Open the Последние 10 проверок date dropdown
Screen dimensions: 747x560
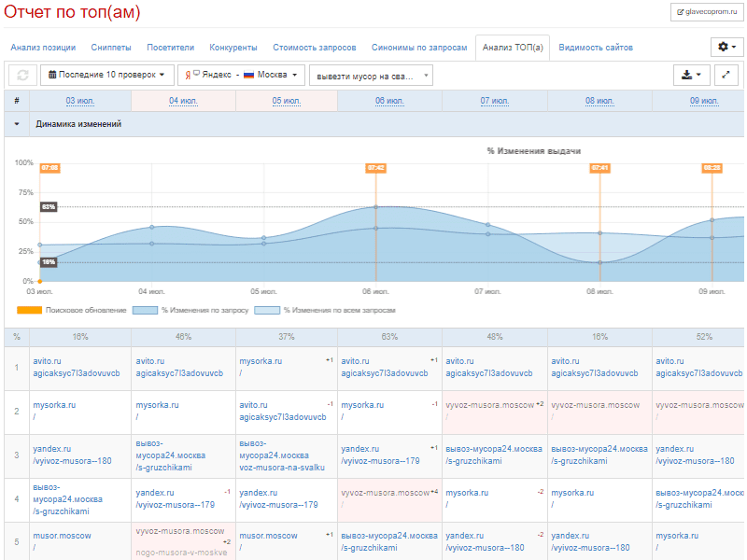click(107, 76)
